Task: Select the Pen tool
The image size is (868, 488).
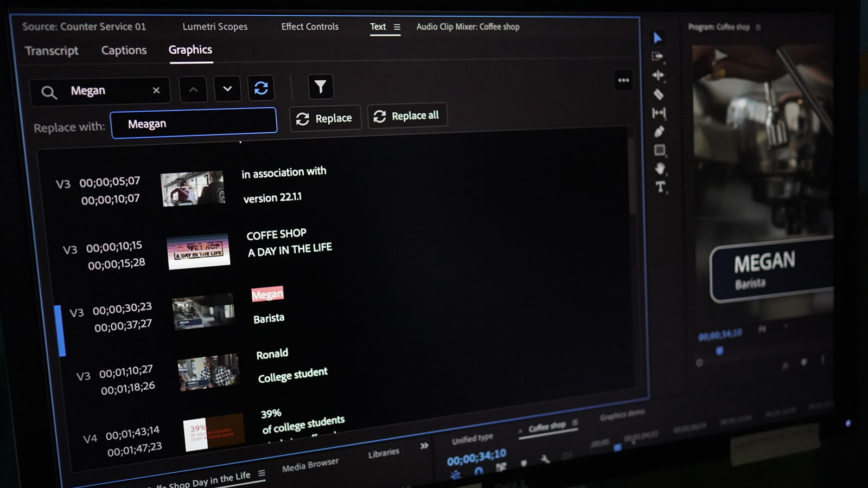Action: click(x=659, y=131)
